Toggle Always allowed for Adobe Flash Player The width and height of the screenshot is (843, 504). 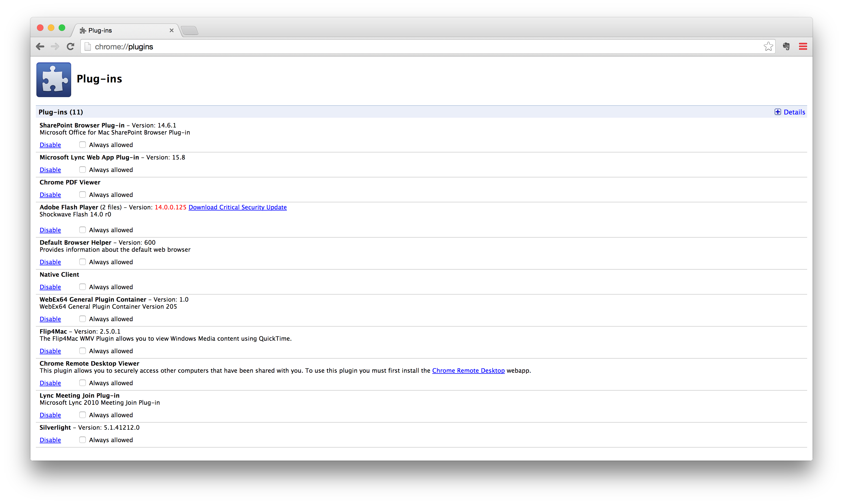pos(82,229)
